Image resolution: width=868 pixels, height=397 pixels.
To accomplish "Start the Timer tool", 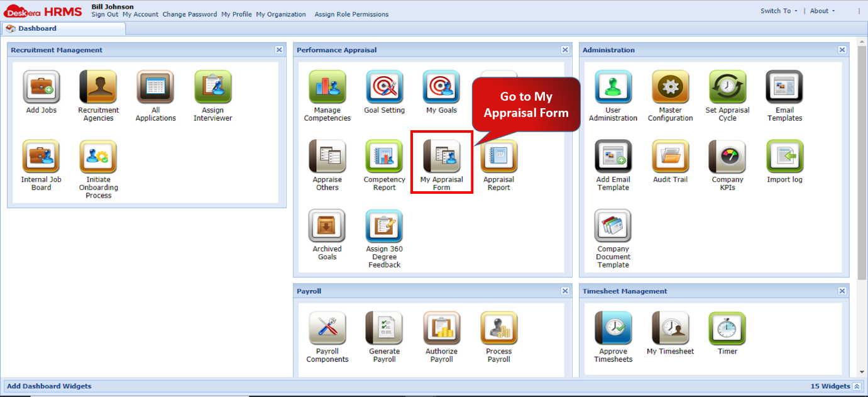I will click(727, 330).
